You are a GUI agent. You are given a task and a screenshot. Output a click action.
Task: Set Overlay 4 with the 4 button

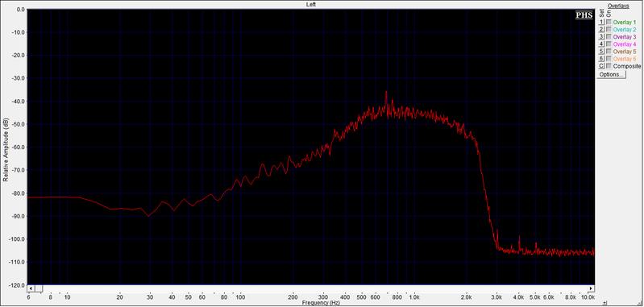pos(602,44)
